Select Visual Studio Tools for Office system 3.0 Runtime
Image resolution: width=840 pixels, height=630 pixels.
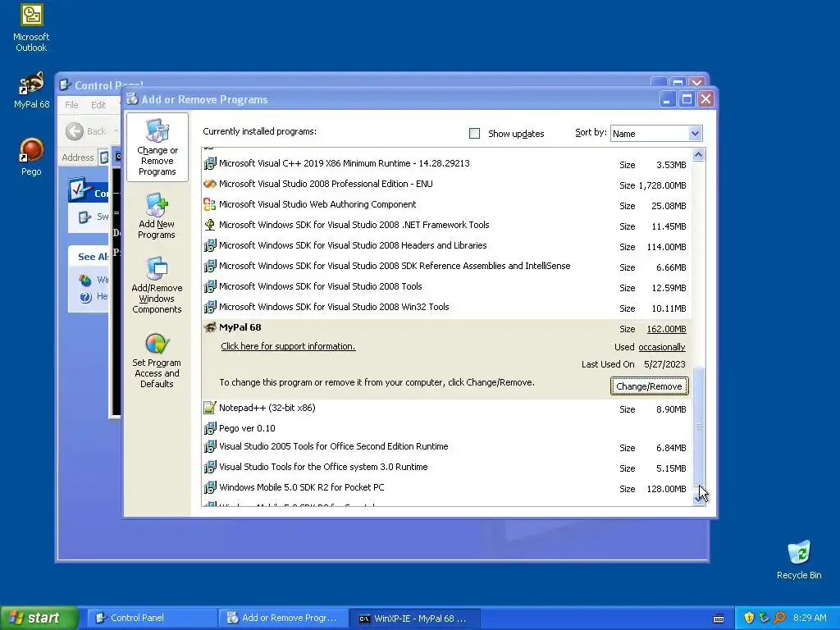[x=445, y=467]
